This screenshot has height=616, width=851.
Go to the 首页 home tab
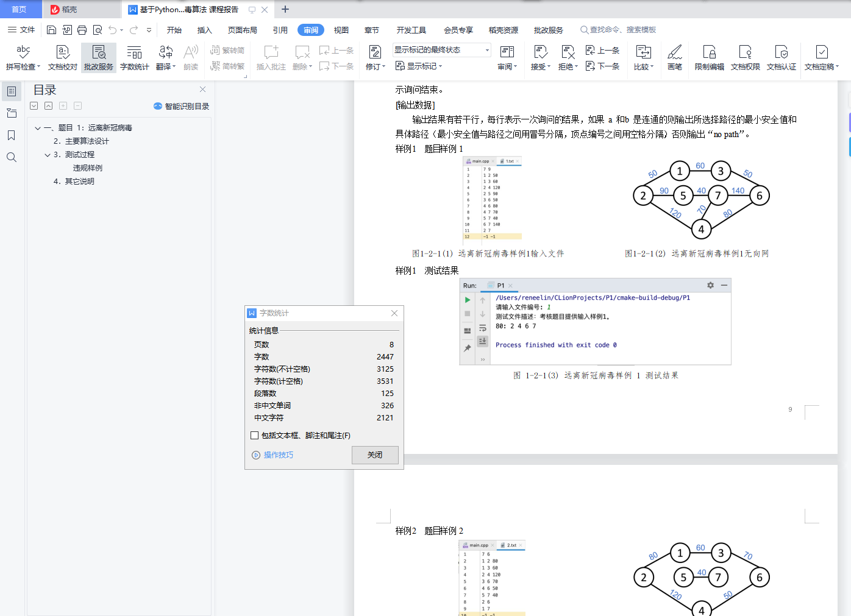[19, 9]
